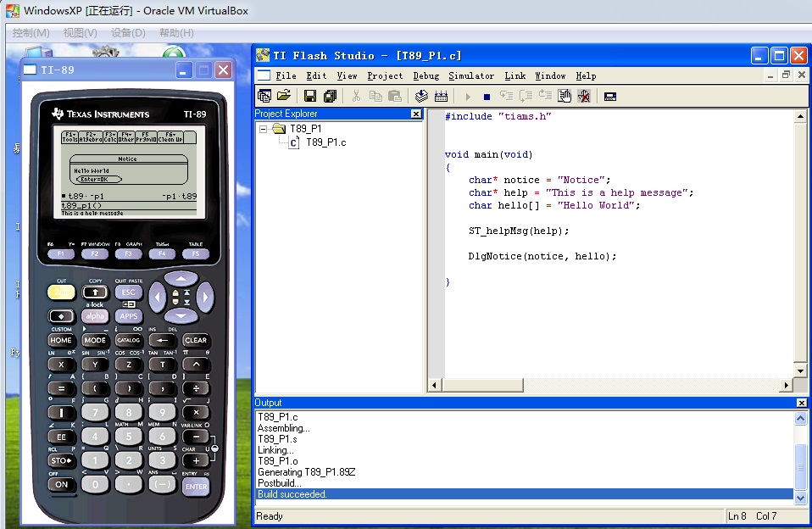
Task: Click the Save All toolbar icon
Action: [330, 96]
